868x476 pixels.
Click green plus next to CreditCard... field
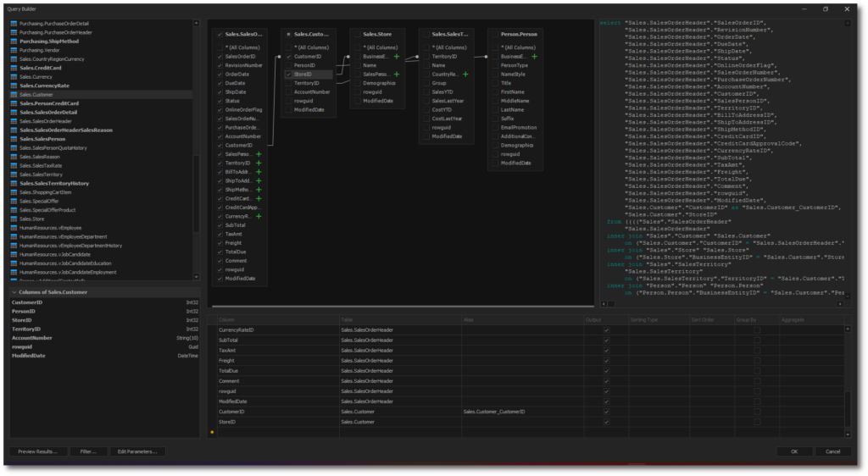(259, 198)
